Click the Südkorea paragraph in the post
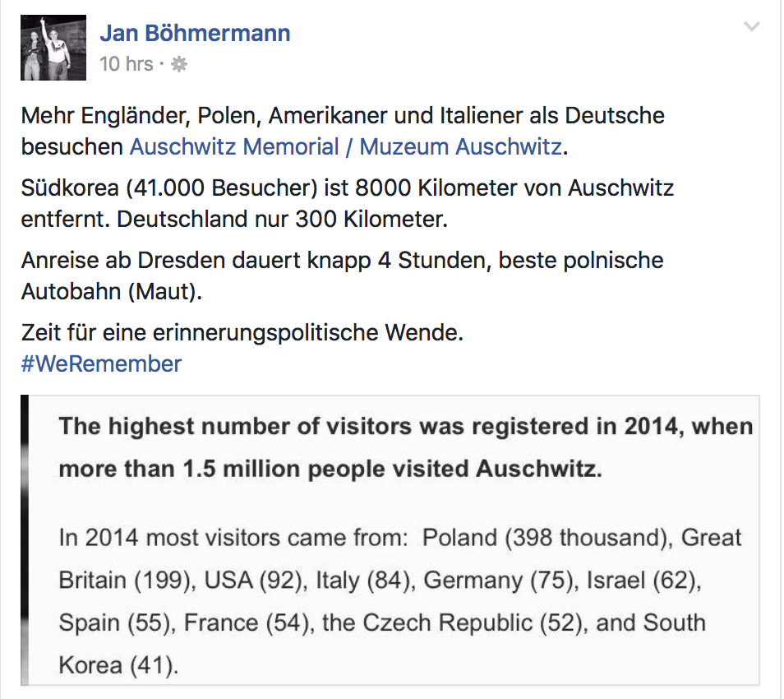This screenshot has width=784, height=699. [348, 204]
